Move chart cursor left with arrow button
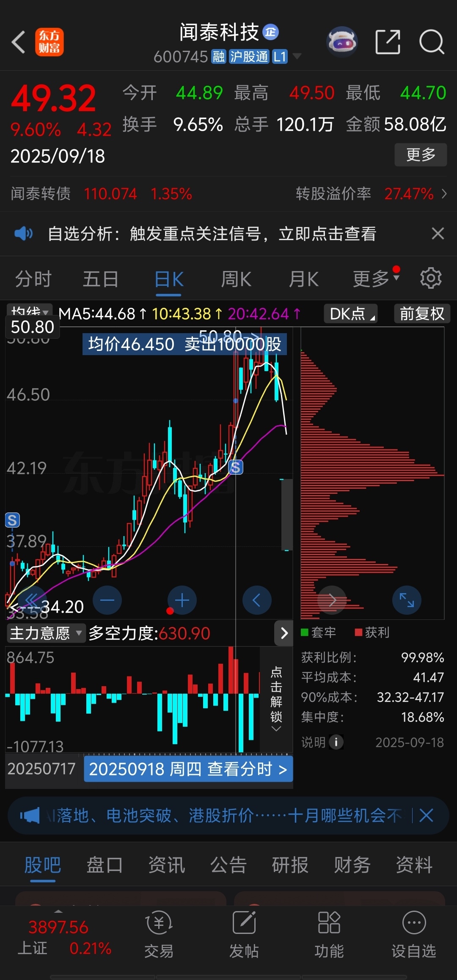Screen dimensions: 457x980 click(257, 600)
